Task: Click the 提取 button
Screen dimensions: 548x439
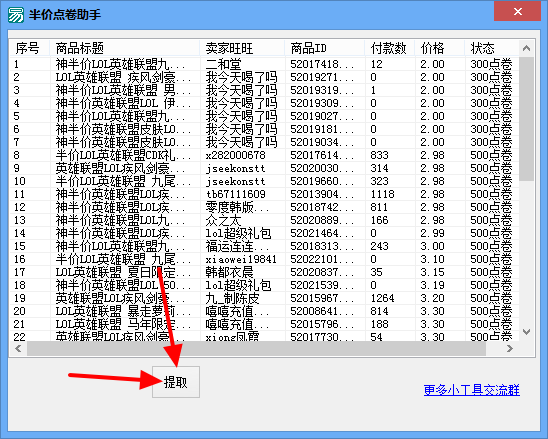Action: pos(176,382)
